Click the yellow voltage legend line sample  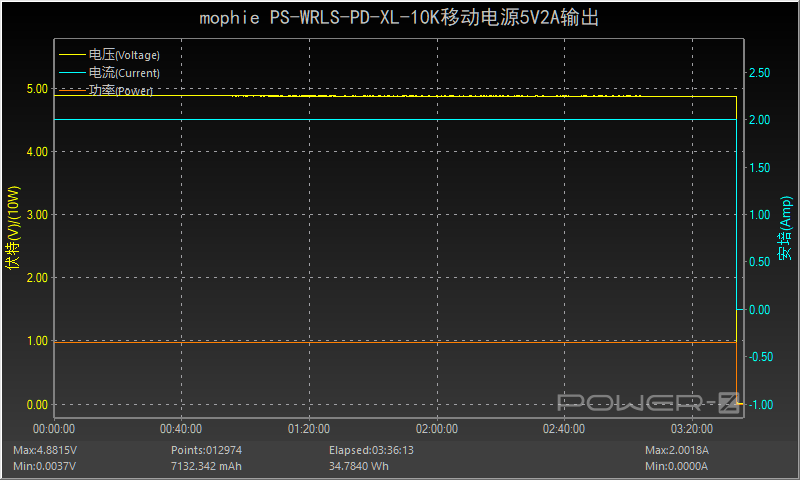[72, 55]
